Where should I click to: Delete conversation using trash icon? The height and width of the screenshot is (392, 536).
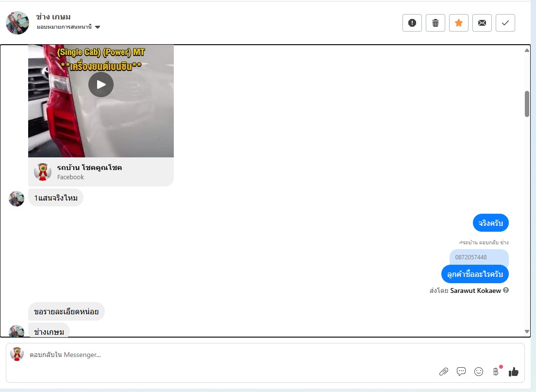coord(435,23)
